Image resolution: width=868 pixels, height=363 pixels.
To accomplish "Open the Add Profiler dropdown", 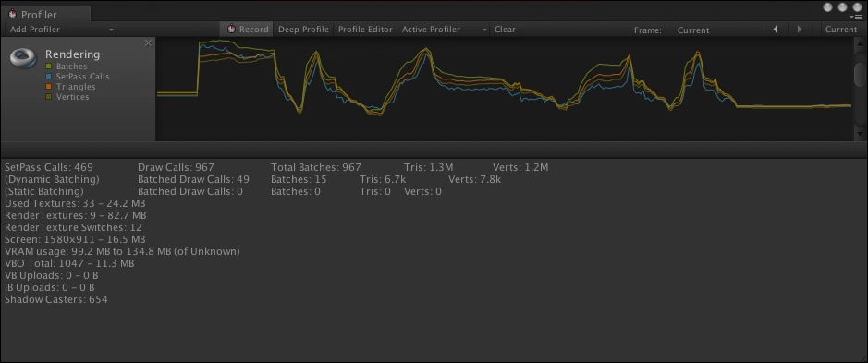I will click(61, 30).
